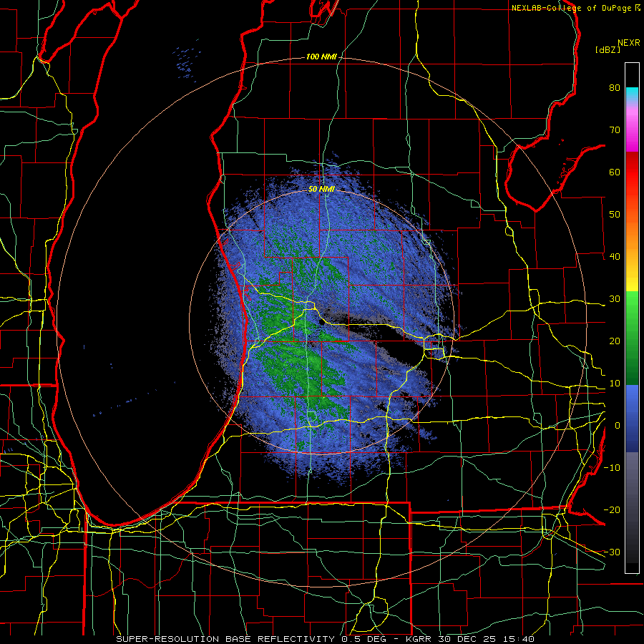Click the -10 value on the dBZ scale

click(612, 468)
